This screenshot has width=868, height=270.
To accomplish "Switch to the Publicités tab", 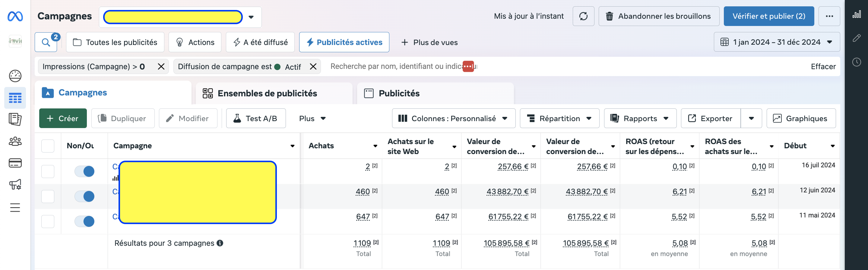I will [x=399, y=93].
